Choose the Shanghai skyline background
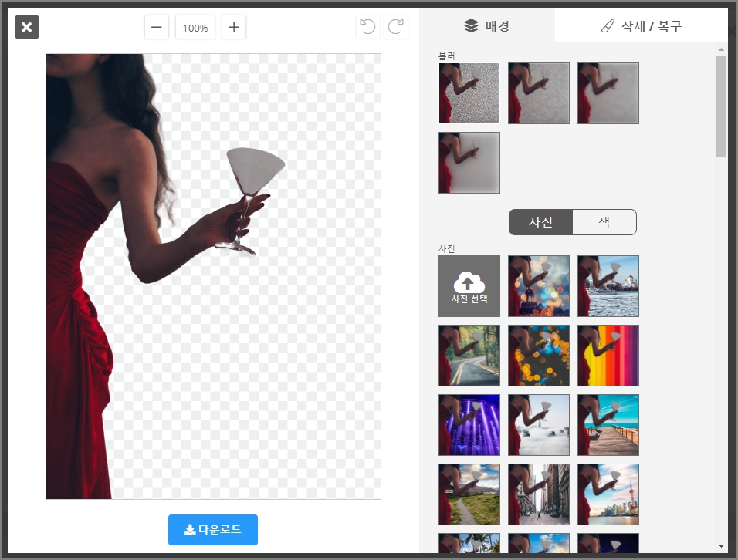Screen dimensions: 738x560 tap(608, 494)
